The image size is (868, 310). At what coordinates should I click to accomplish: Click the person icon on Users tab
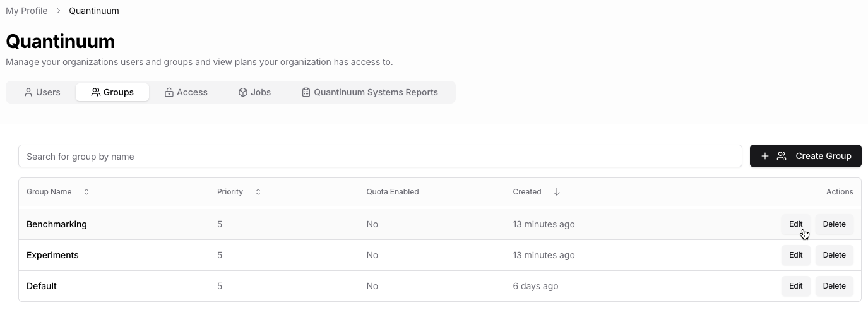28,92
